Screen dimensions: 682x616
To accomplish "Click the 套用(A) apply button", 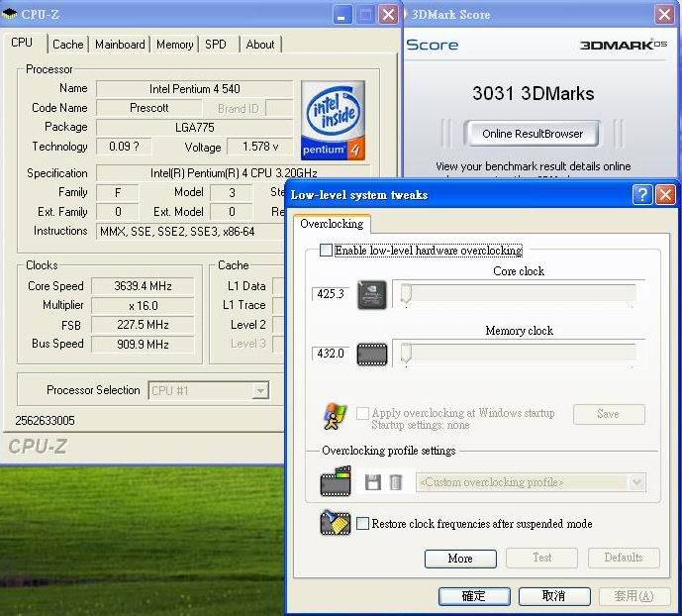I will click(634, 595).
